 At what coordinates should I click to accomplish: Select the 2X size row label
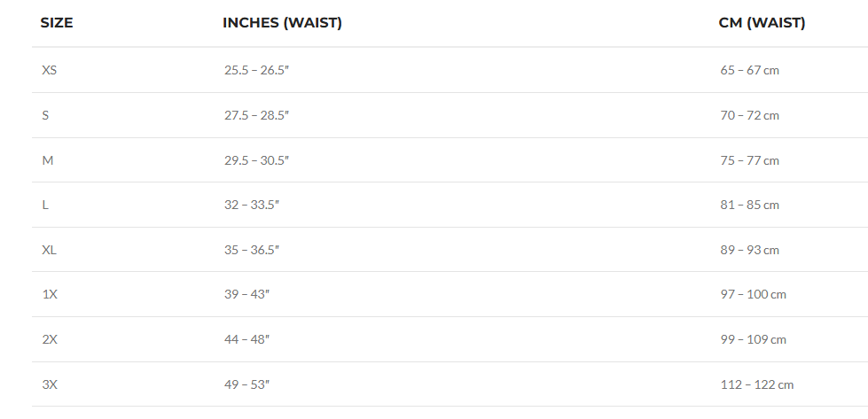tap(50, 339)
